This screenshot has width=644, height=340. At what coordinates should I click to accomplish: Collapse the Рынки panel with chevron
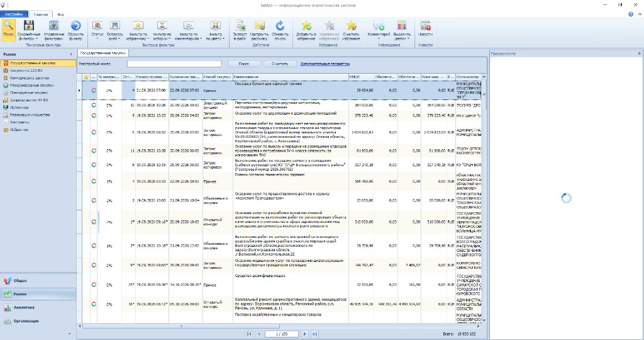(x=71, y=54)
